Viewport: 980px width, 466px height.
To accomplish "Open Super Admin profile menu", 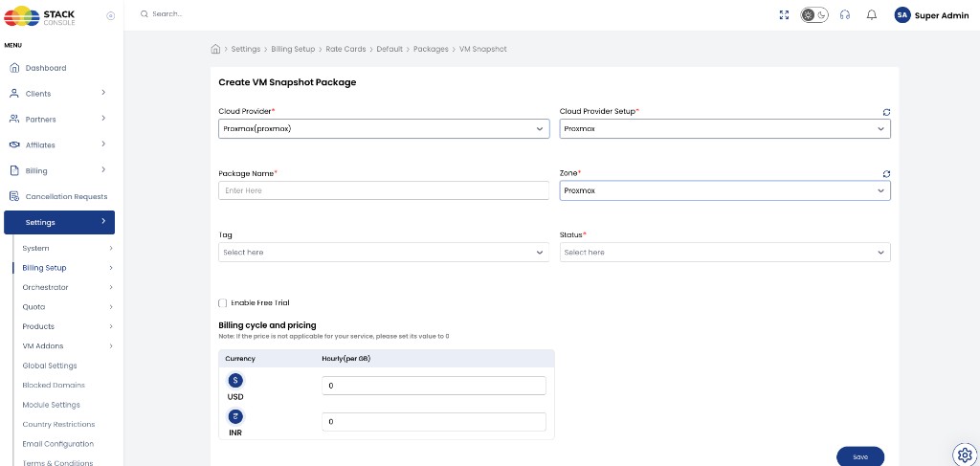I will point(942,15).
